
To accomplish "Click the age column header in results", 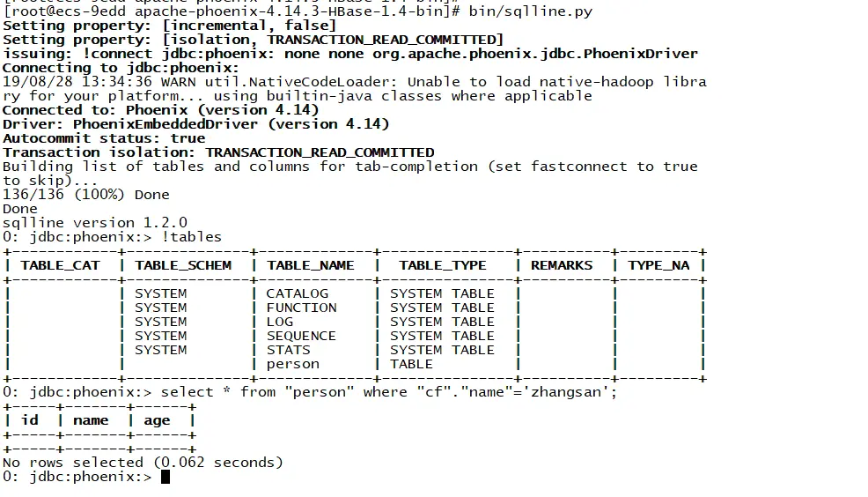I will [158, 421].
